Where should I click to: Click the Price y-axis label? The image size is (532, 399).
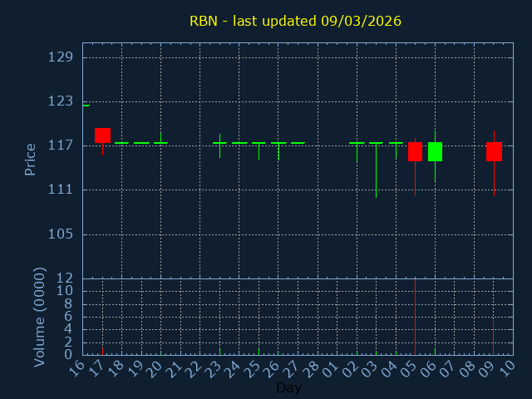coord(31,159)
